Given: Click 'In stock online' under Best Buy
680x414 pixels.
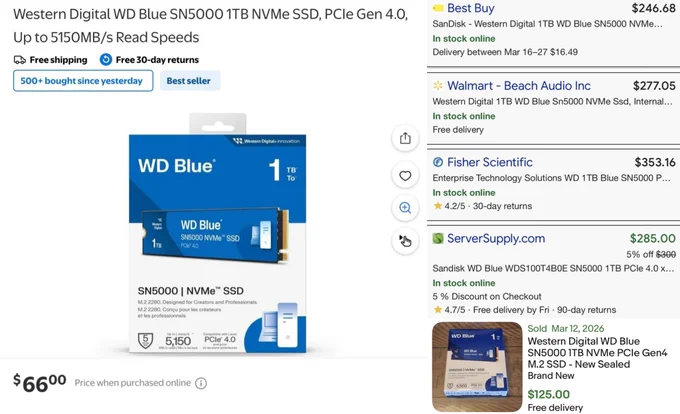Looking at the screenshot, I should (464, 39).
